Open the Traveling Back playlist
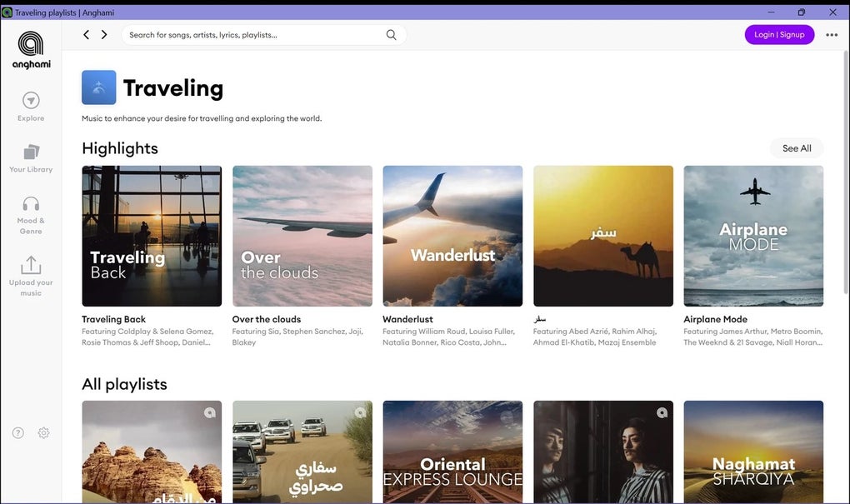850x504 pixels. [151, 235]
